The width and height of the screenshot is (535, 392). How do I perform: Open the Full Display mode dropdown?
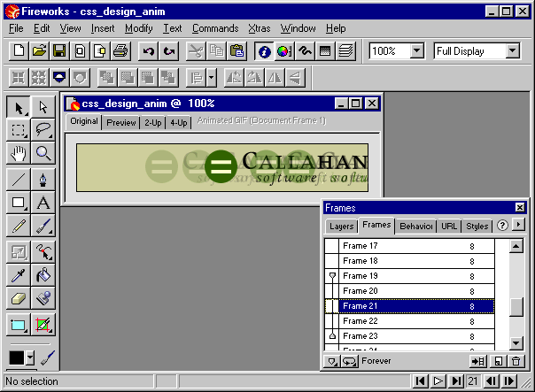coord(513,51)
